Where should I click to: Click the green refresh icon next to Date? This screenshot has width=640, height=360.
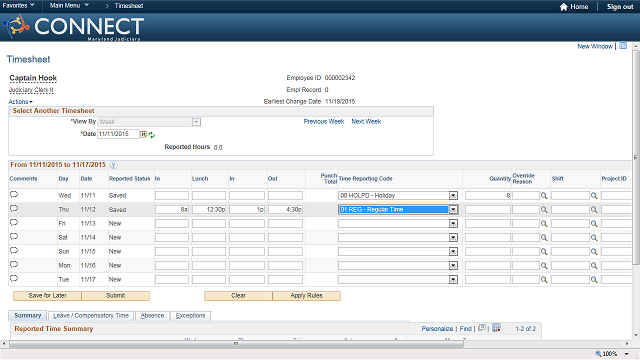pyautogui.click(x=152, y=135)
